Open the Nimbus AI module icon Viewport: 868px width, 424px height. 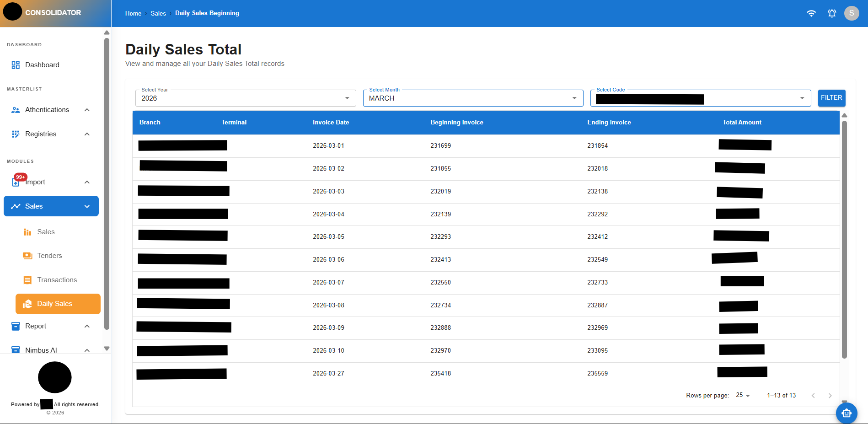[x=16, y=349]
